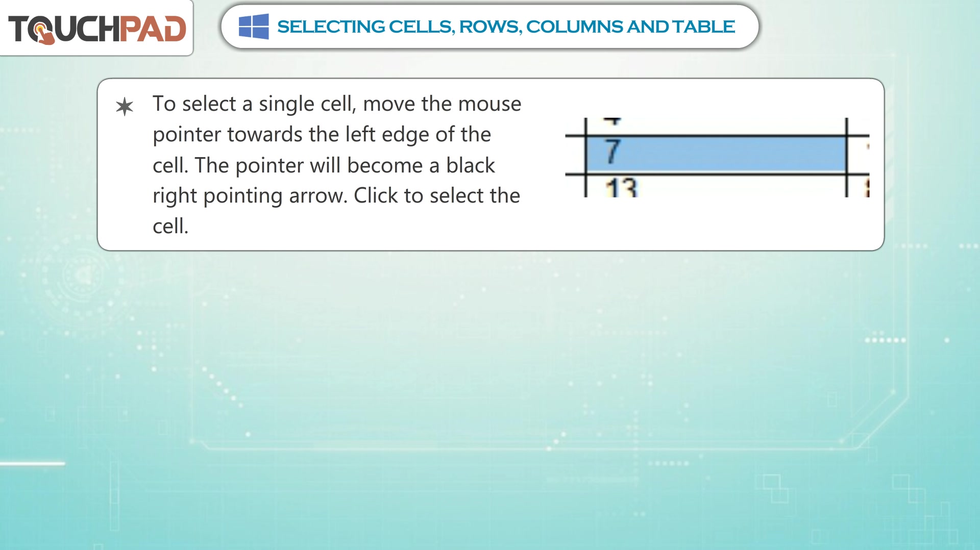The height and width of the screenshot is (550, 980).
Task: Select the blue highlighted table cell
Action: (716, 154)
